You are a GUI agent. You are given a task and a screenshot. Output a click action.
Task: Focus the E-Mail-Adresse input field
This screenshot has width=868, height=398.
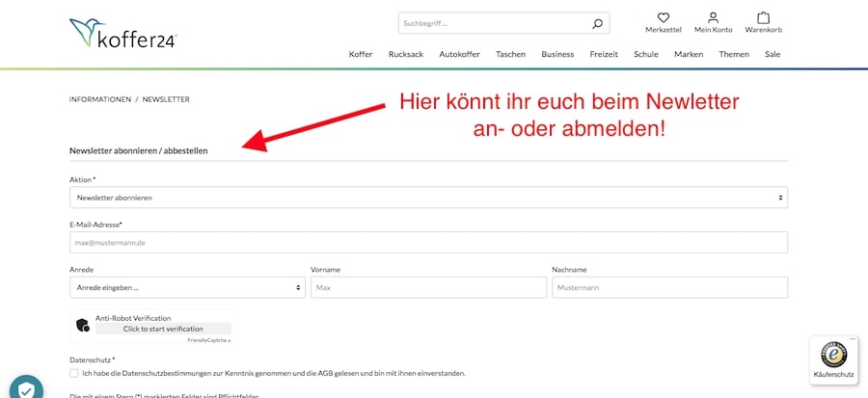pos(428,243)
